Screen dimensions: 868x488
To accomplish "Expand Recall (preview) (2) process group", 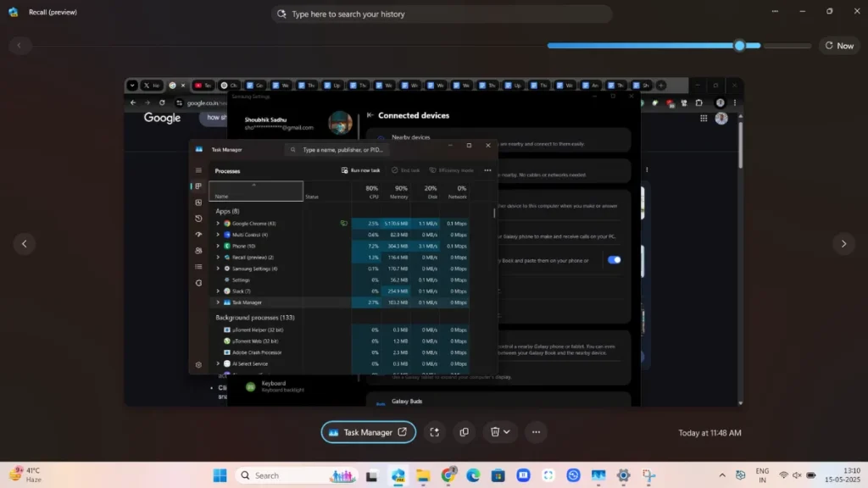I will pos(218,258).
